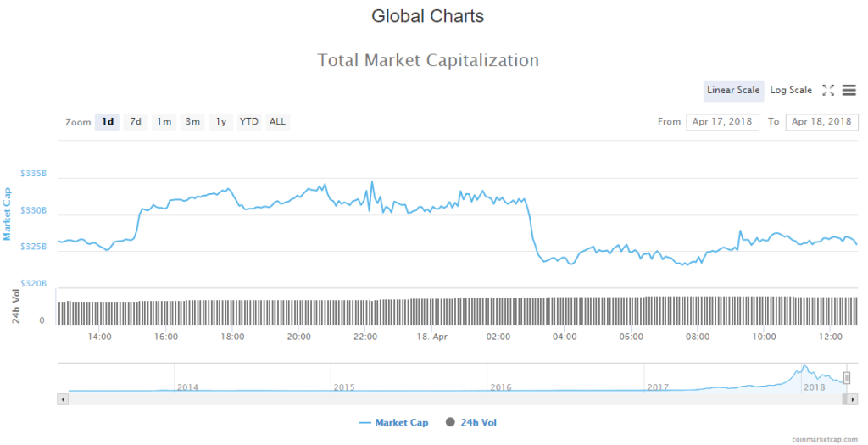The width and height of the screenshot is (868, 445).
Task: Choose the YTD zoom option
Action: click(248, 122)
